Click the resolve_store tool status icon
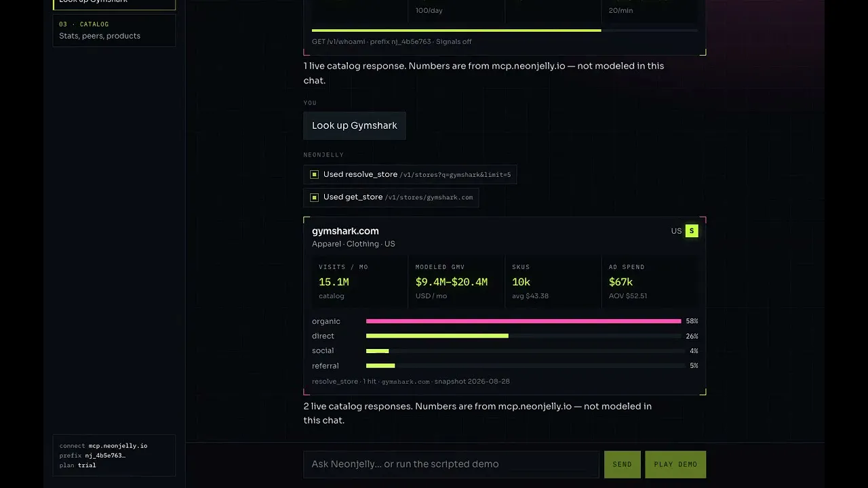The image size is (868, 488). coord(314,174)
